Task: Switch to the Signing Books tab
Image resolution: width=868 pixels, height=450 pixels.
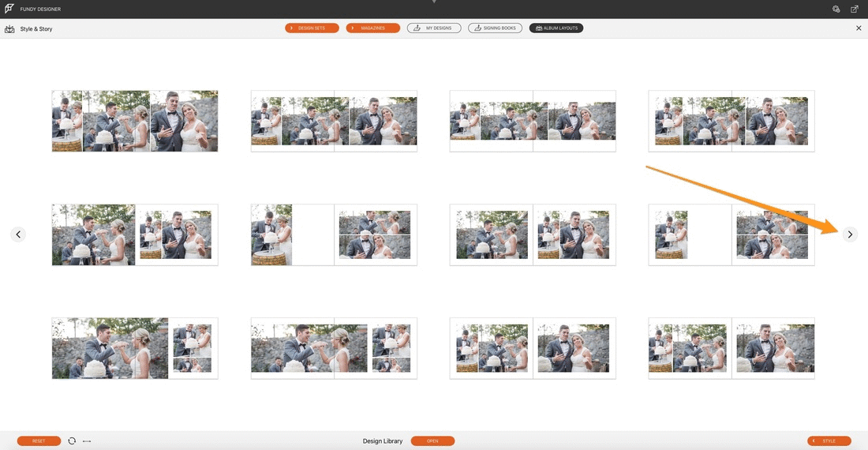Action: point(495,28)
